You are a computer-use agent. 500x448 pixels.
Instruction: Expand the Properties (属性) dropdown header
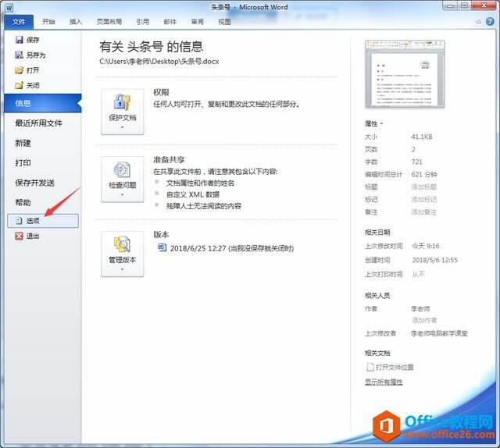click(x=373, y=123)
